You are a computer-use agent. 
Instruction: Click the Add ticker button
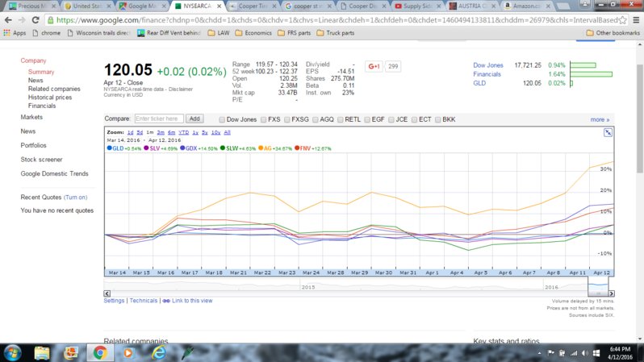pyautogui.click(x=194, y=119)
